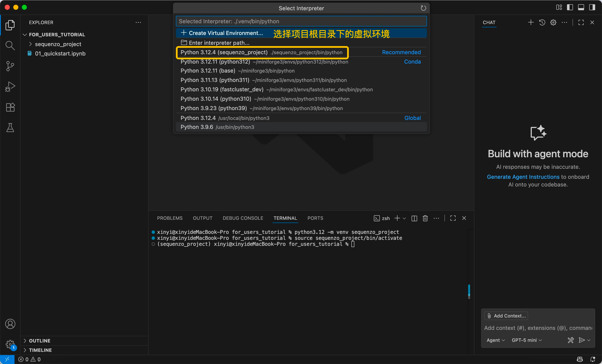The height and width of the screenshot is (364, 602).
Task: Open the Run and Debug view
Action: pos(10,86)
